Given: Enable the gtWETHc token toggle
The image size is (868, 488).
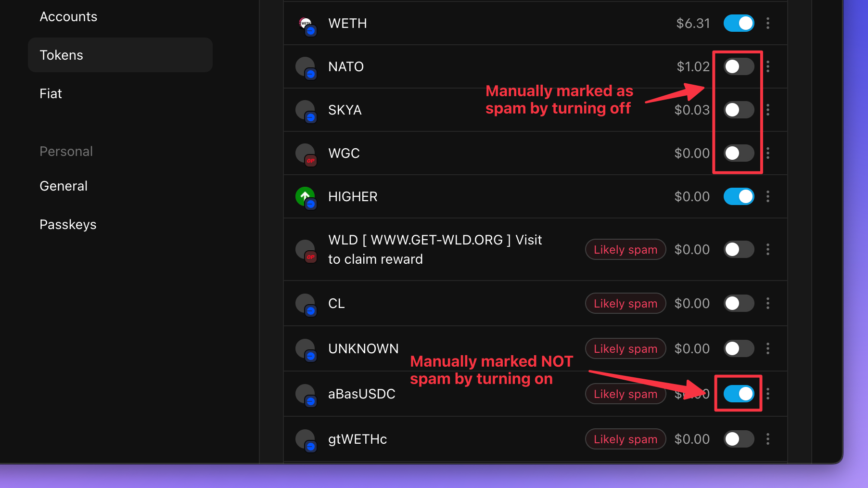Looking at the screenshot, I should pyautogui.click(x=739, y=439).
